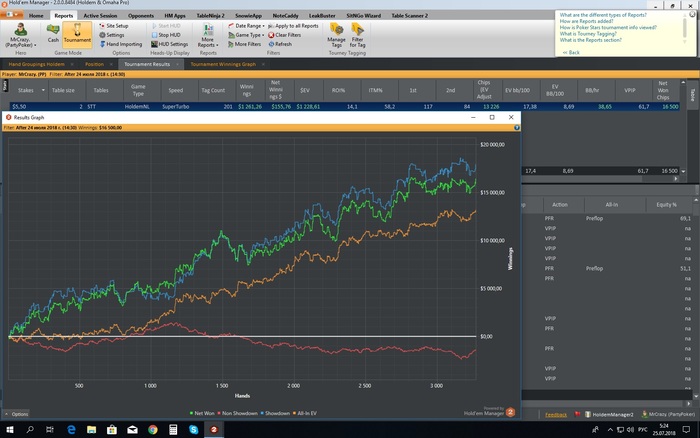Click the Results Graph help icon
This screenshot has height=438, width=700.
[x=517, y=128]
